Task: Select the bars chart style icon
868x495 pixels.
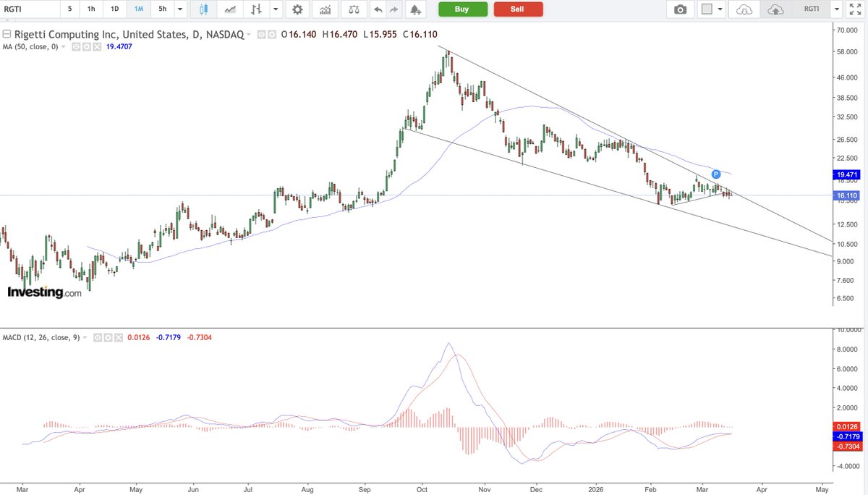Action: coord(257,9)
